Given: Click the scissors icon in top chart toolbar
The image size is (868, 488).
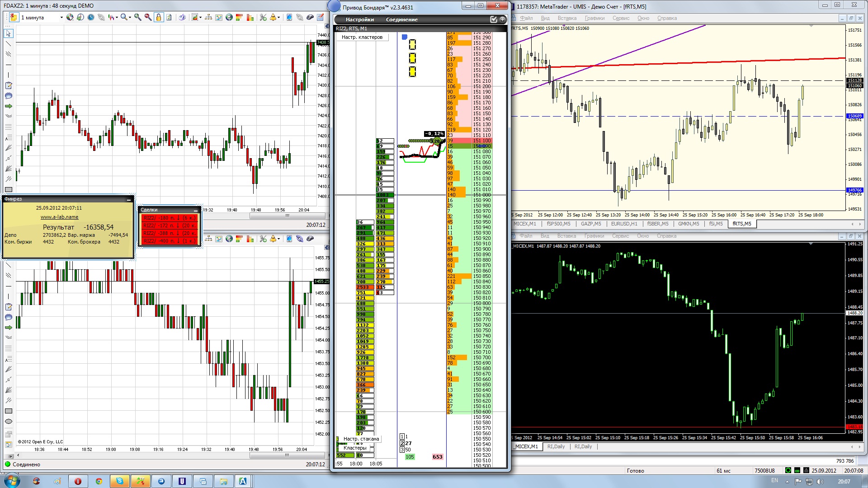Looking at the screenshot, I should pos(263,17).
